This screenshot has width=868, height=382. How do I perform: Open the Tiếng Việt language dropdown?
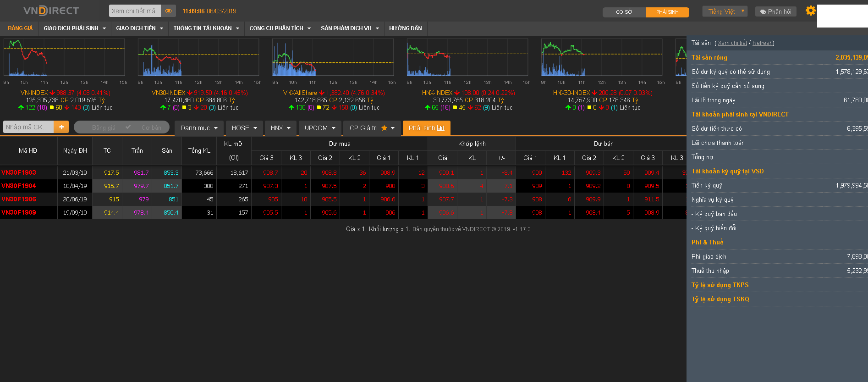pos(725,11)
